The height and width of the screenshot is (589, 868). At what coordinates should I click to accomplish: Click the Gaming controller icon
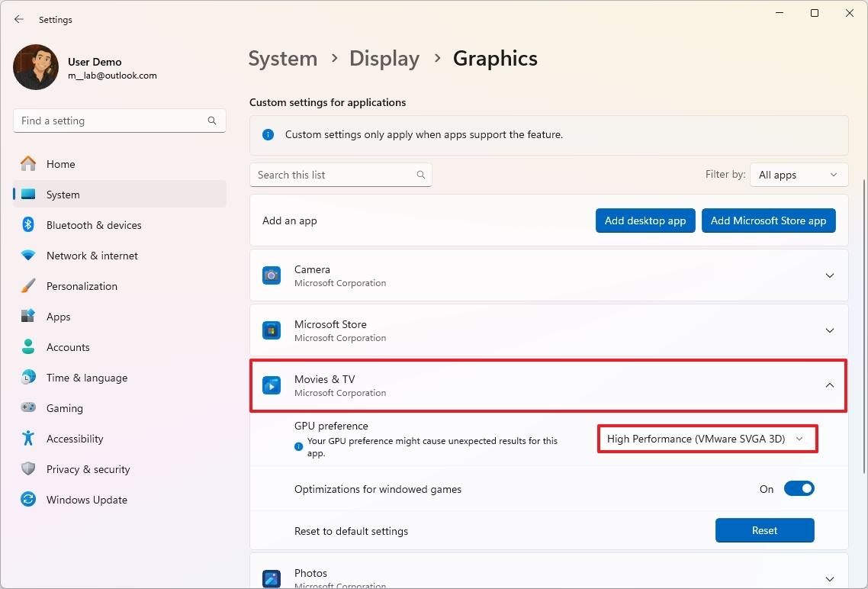(28, 408)
